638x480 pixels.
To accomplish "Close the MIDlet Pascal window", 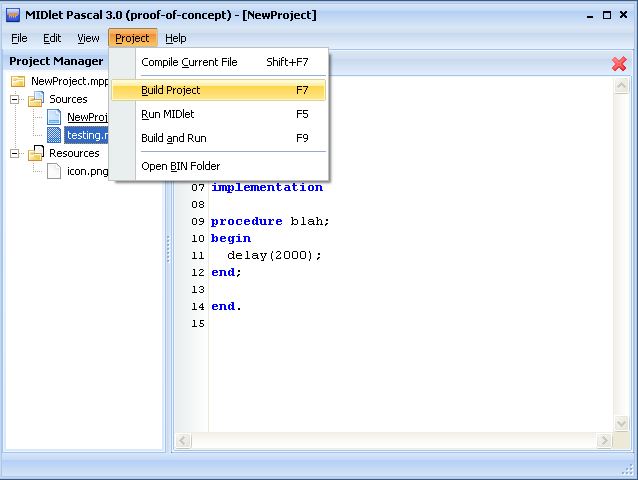I will tap(623, 15).
